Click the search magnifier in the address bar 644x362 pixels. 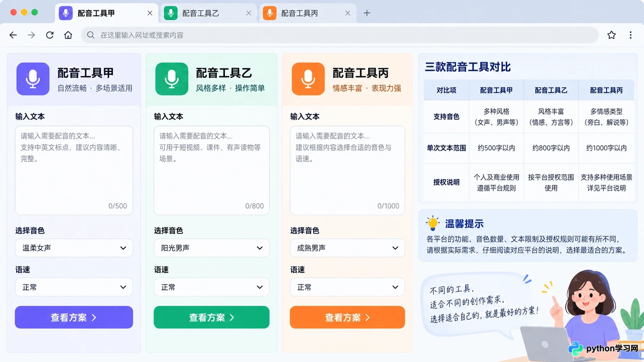coord(91,35)
